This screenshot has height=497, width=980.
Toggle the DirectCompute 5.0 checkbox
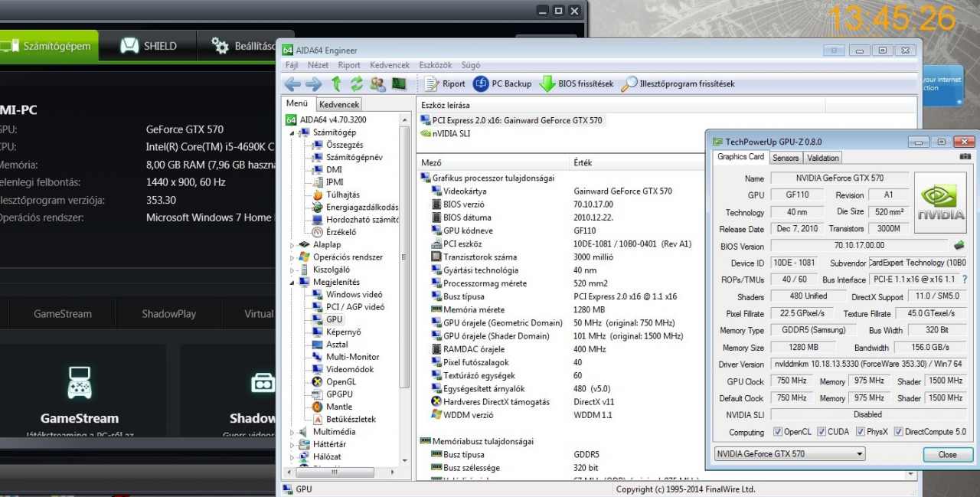click(899, 432)
